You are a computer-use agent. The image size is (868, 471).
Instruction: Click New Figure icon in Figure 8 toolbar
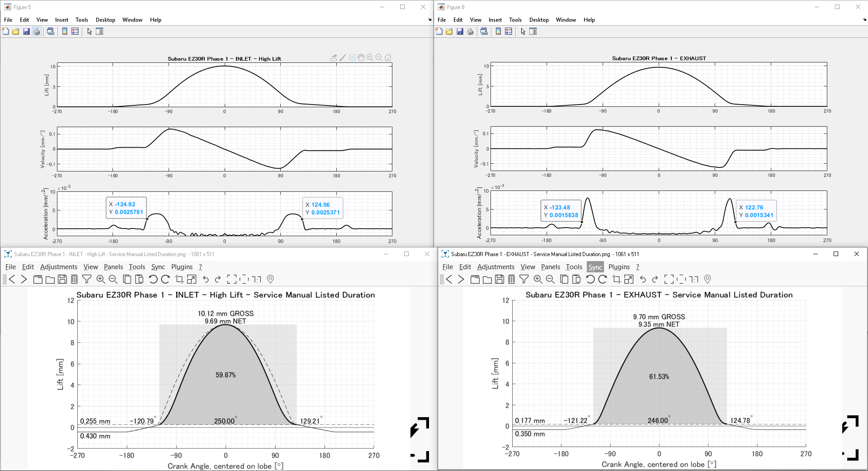439,31
